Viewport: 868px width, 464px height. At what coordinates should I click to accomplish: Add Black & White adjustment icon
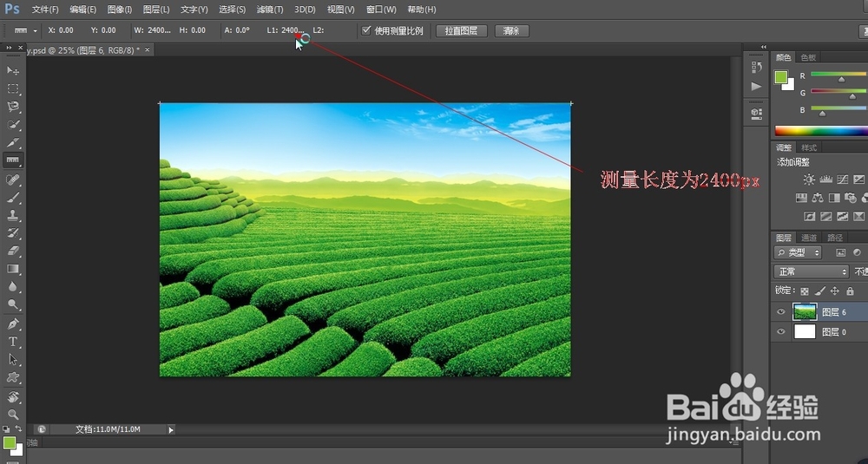point(833,198)
